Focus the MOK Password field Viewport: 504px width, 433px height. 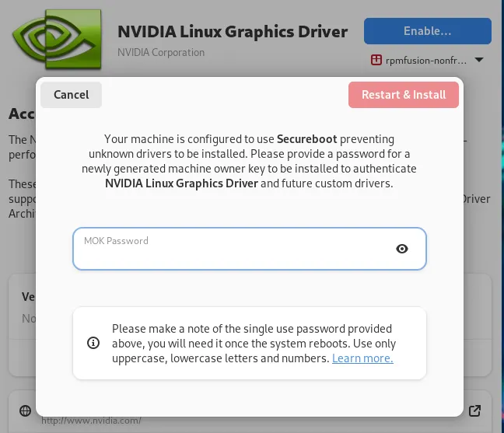pyautogui.click(x=250, y=249)
